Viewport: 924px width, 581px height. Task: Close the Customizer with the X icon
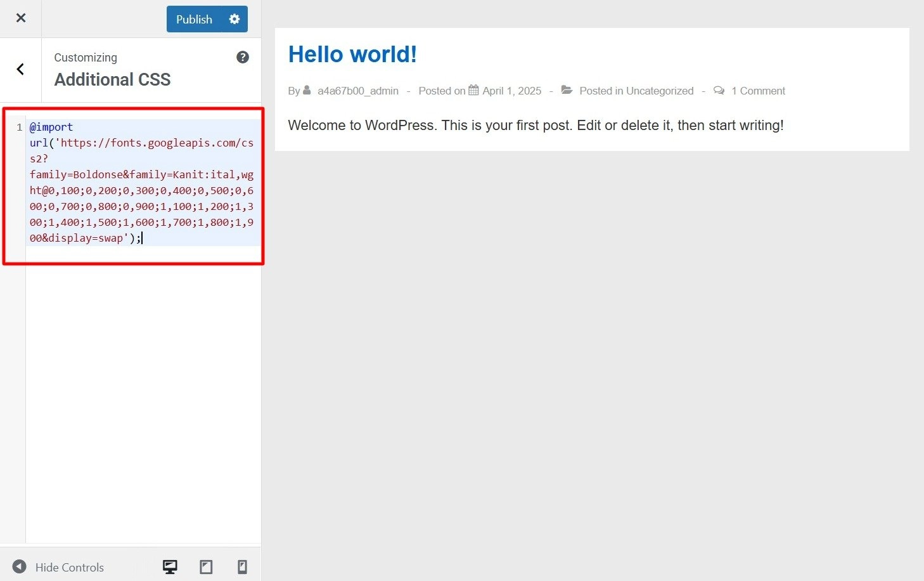[21, 18]
